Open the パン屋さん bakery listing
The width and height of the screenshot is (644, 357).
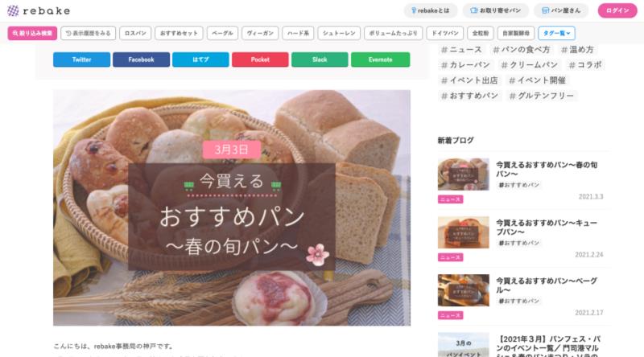561,10
